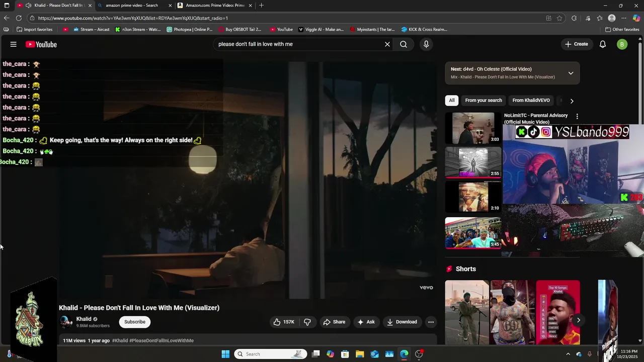Open the Khalid channel name link

tap(84, 319)
